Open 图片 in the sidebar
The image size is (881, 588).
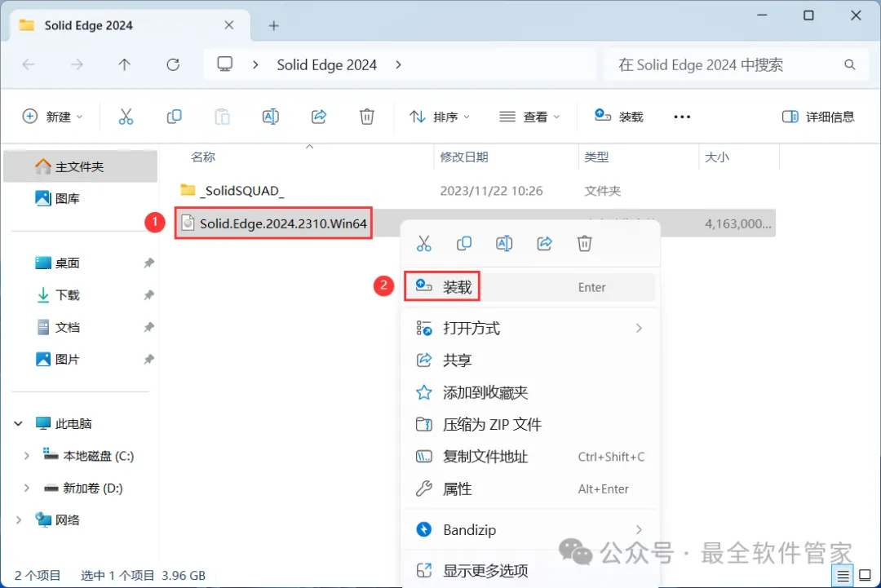(80, 360)
